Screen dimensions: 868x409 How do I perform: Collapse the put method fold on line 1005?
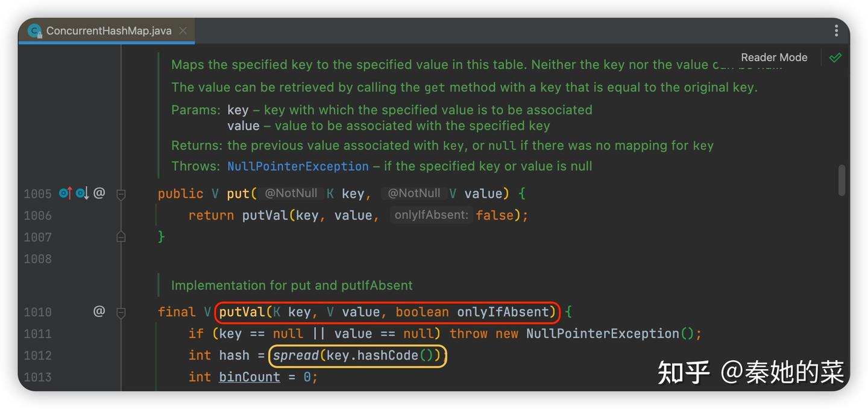121,194
